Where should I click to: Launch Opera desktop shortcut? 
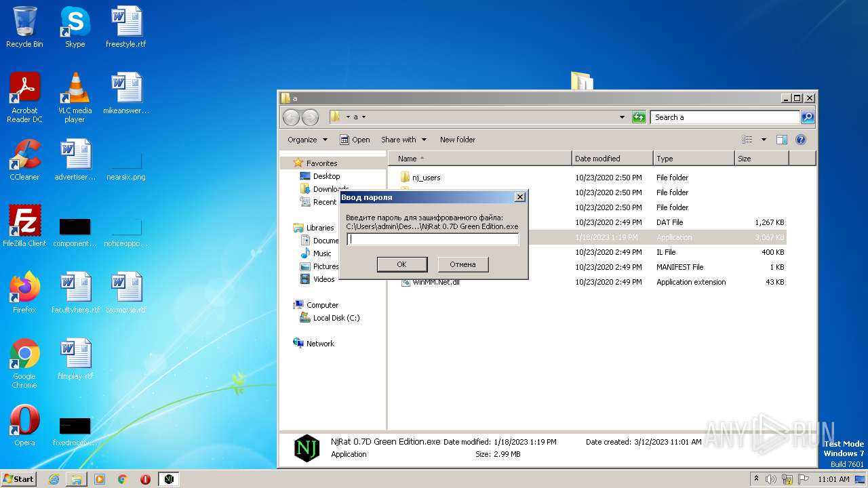click(24, 426)
